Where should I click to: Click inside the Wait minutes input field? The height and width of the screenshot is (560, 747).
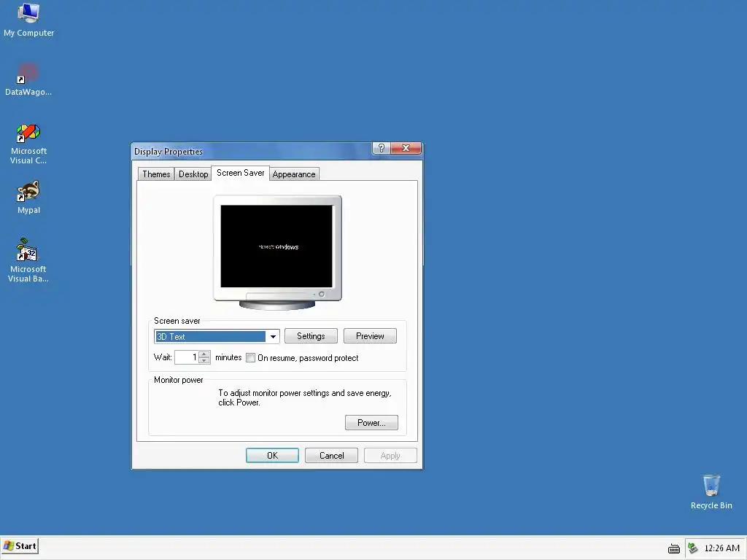tap(187, 357)
